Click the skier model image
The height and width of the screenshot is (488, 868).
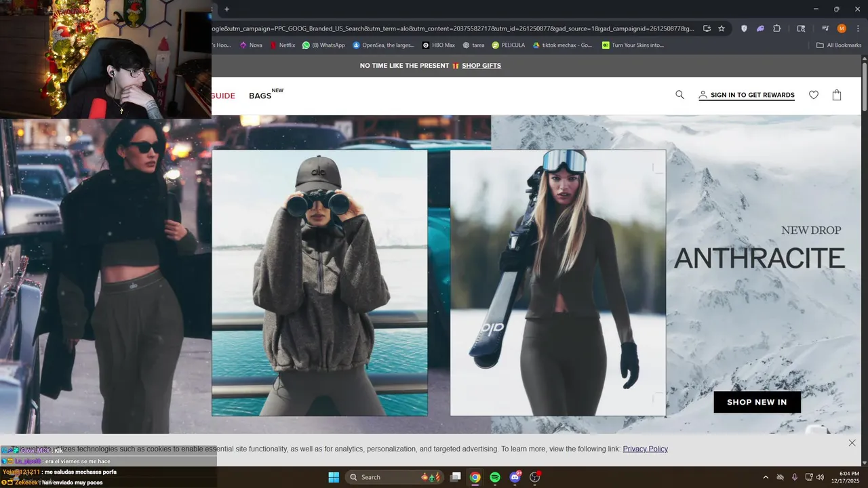558,283
